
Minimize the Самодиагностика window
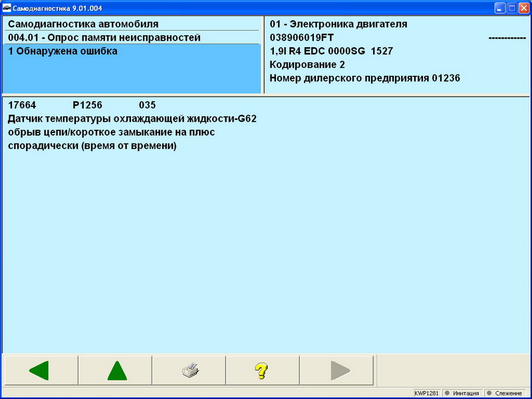(500, 8)
